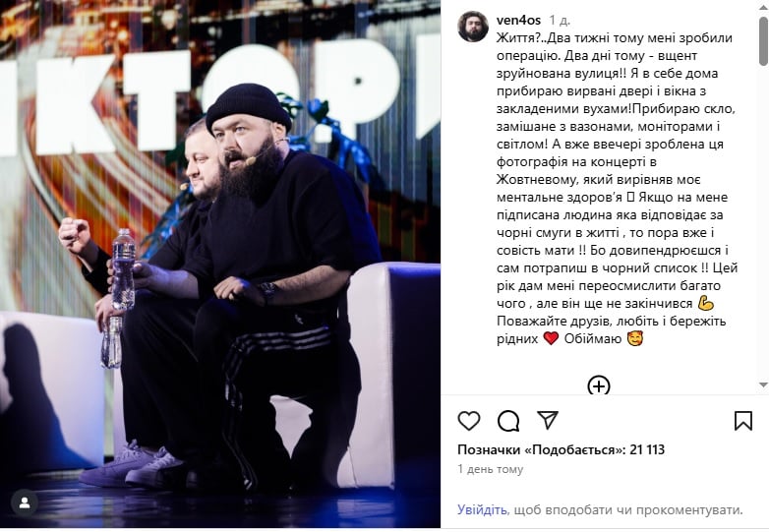Like the post with the heart icon
The width and height of the screenshot is (769, 532).
tap(469, 421)
